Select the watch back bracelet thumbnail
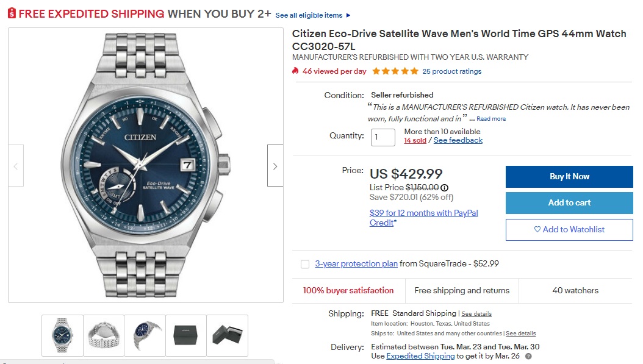The height and width of the screenshot is (364, 643). pos(103,335)
